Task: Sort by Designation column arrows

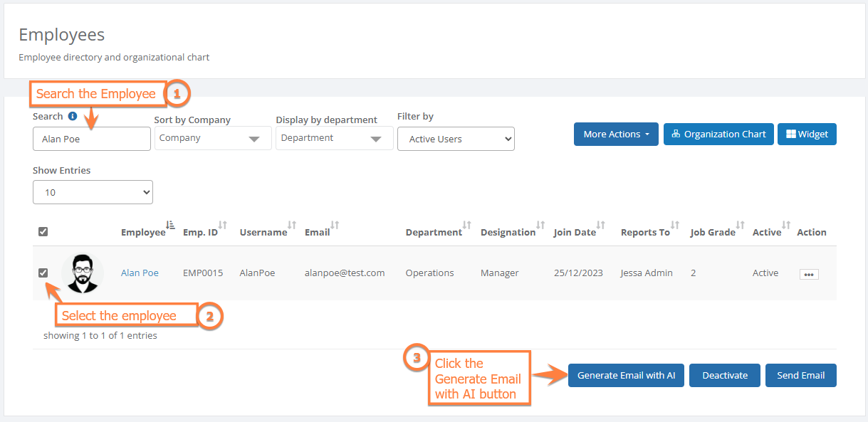Action: [540, 225]
